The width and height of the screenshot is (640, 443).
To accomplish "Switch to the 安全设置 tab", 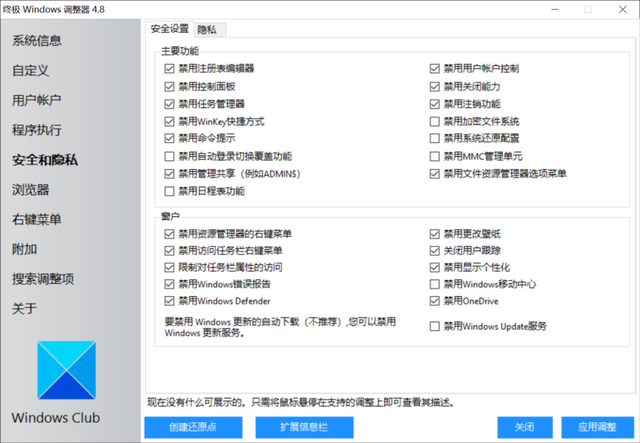I will coord(170,29).
